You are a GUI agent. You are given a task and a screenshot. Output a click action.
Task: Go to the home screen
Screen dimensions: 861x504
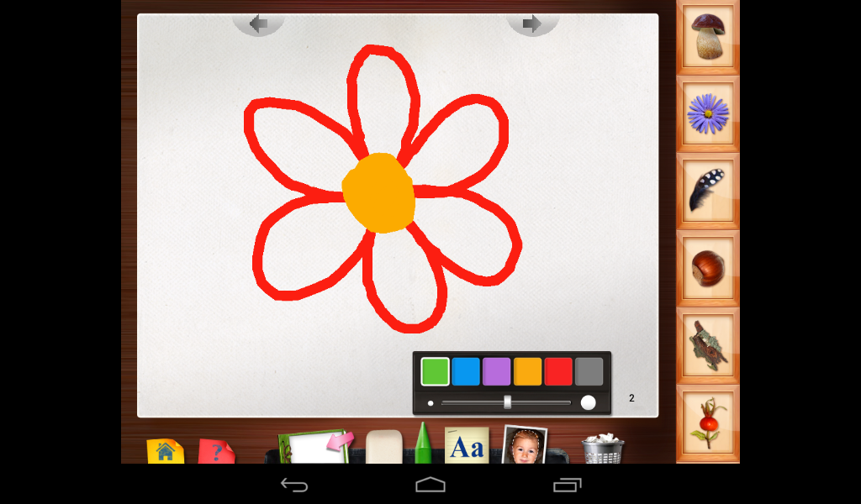coord(166,451)
